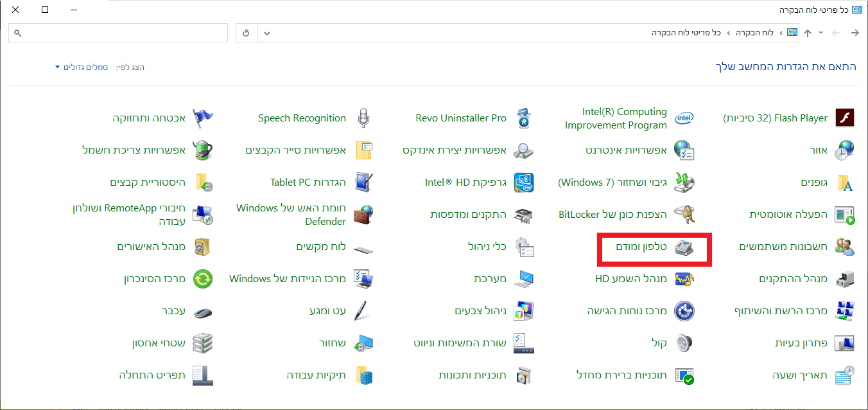Open the אבטחה ותחזוקה flag icon
Screen dimensions: 868x410
tap(203, 118)
